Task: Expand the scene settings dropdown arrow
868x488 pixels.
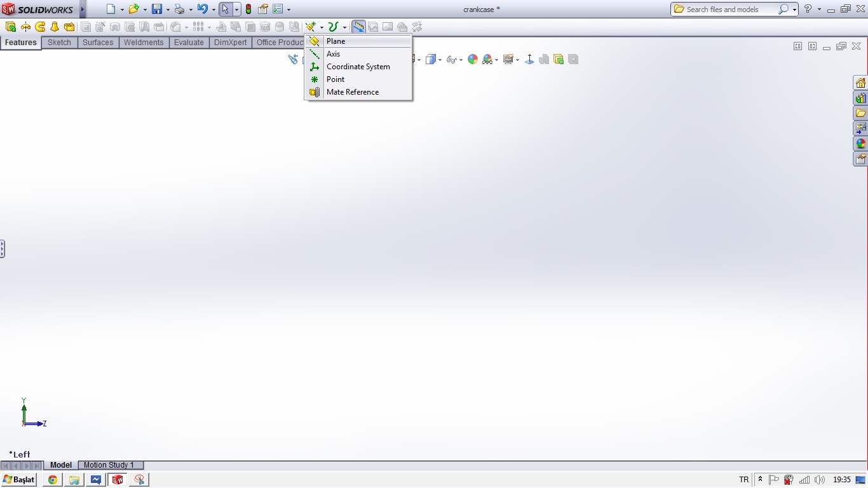Action: click(x=496, y=59)
